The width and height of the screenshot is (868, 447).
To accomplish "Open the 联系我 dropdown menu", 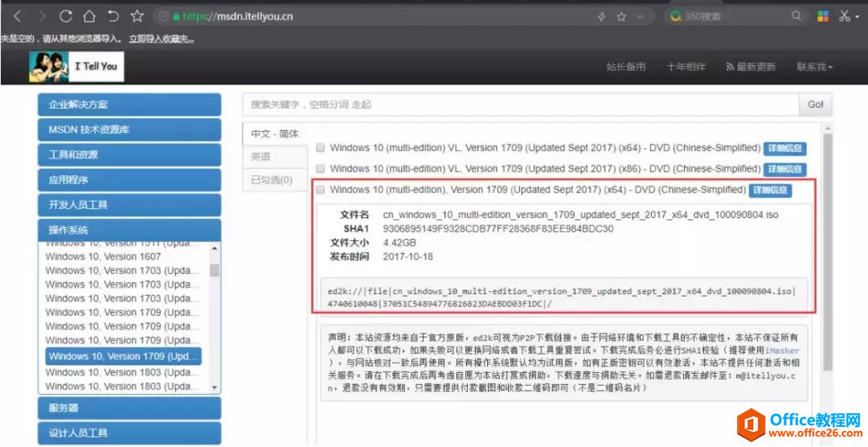I will [815, 67].
